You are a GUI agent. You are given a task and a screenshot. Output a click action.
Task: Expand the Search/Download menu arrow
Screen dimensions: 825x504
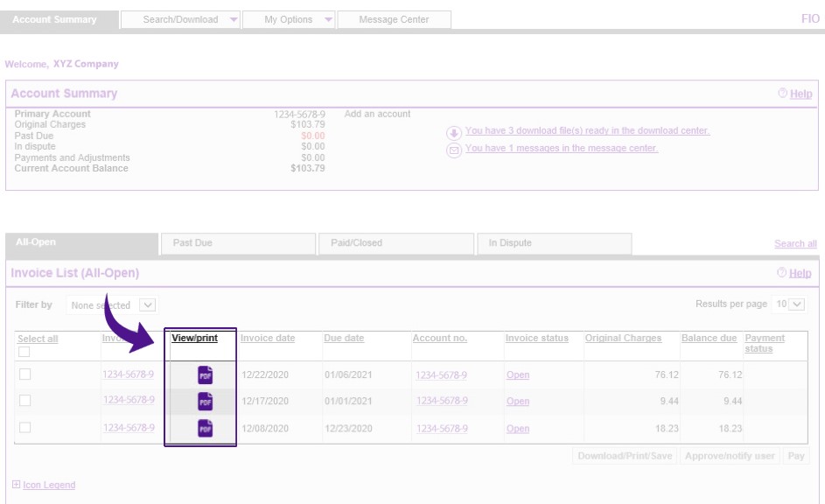234,20
